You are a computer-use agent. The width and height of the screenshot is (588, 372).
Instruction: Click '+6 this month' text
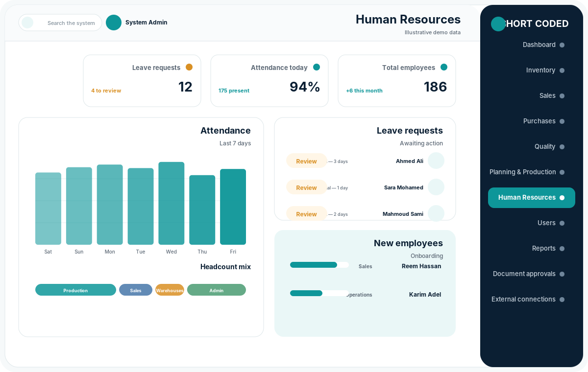pos(364,91)
